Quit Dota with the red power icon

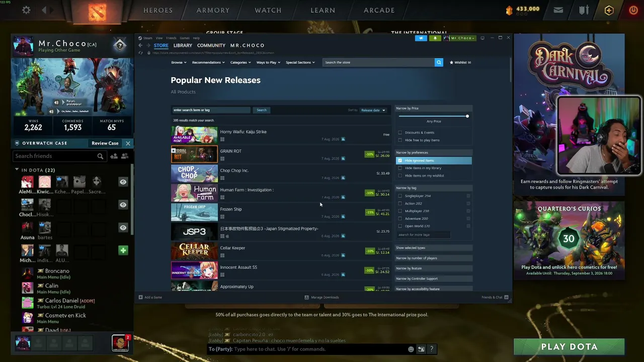click(x=633, y=10)
